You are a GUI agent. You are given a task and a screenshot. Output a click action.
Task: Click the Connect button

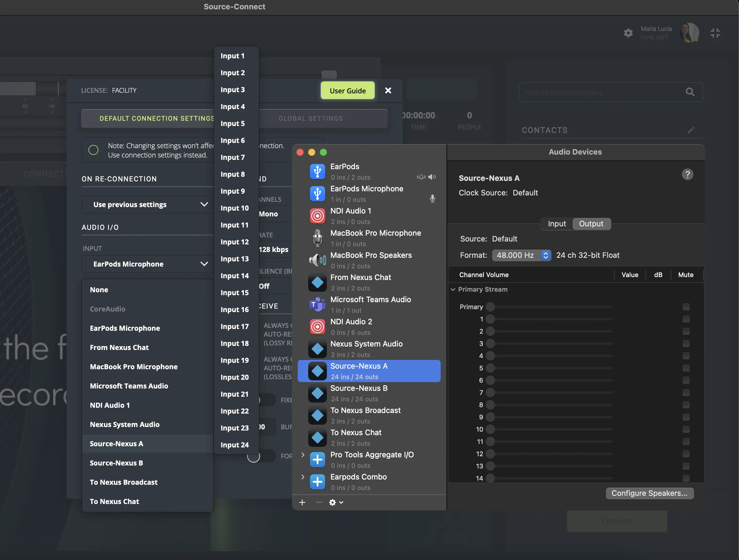[617, 521]
